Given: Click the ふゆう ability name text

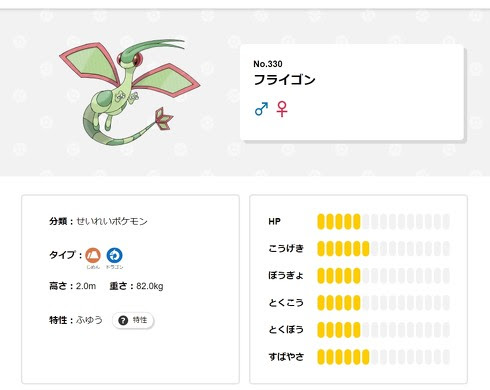Looking at the screenshot, I should [89, 320].
